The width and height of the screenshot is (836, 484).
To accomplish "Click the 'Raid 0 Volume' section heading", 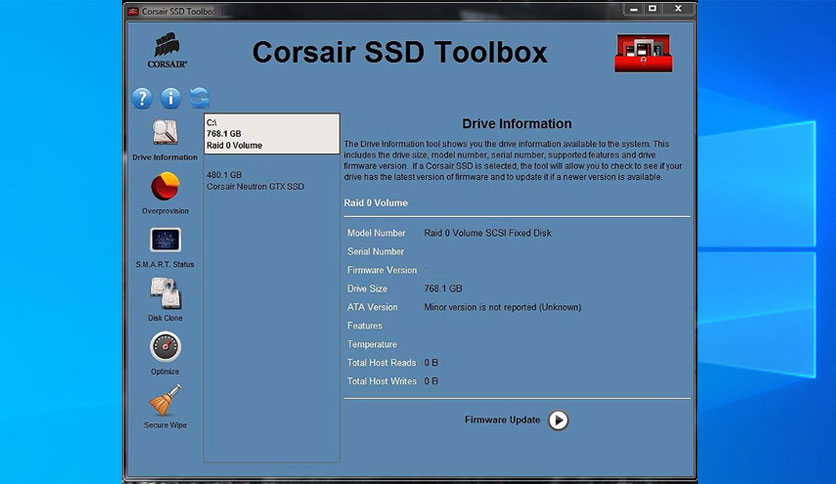I will [x=375, y=203].
